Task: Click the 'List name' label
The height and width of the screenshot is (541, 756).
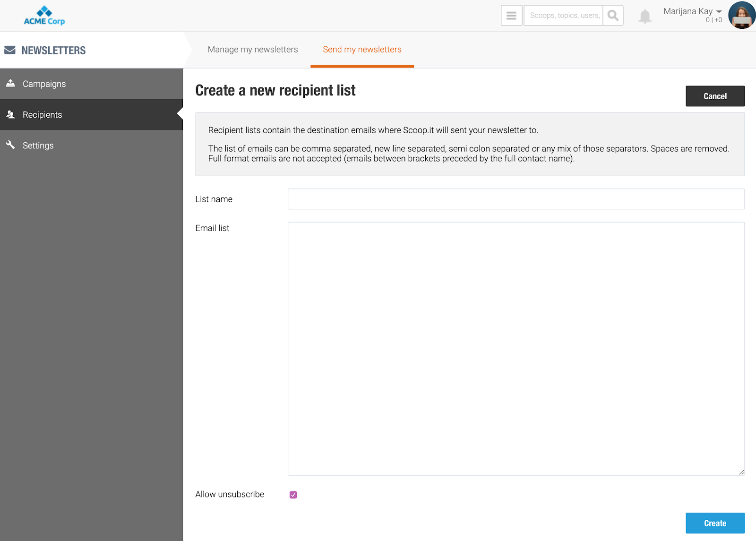Action: 214,199
